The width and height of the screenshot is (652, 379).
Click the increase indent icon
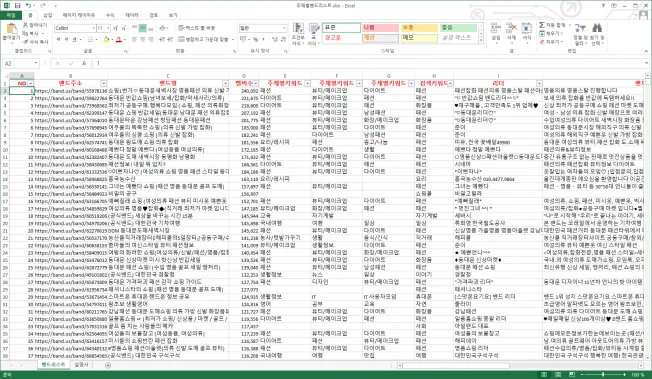[170, 40]
